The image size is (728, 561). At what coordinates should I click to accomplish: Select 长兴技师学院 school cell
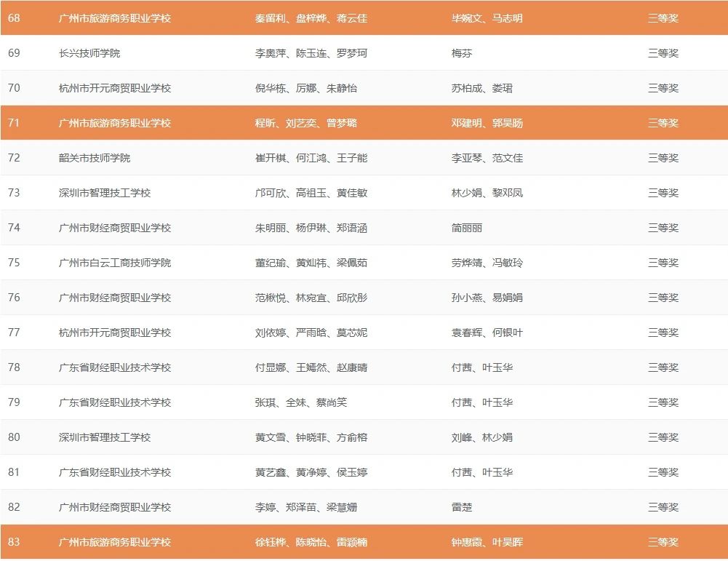tap(89, 53)
